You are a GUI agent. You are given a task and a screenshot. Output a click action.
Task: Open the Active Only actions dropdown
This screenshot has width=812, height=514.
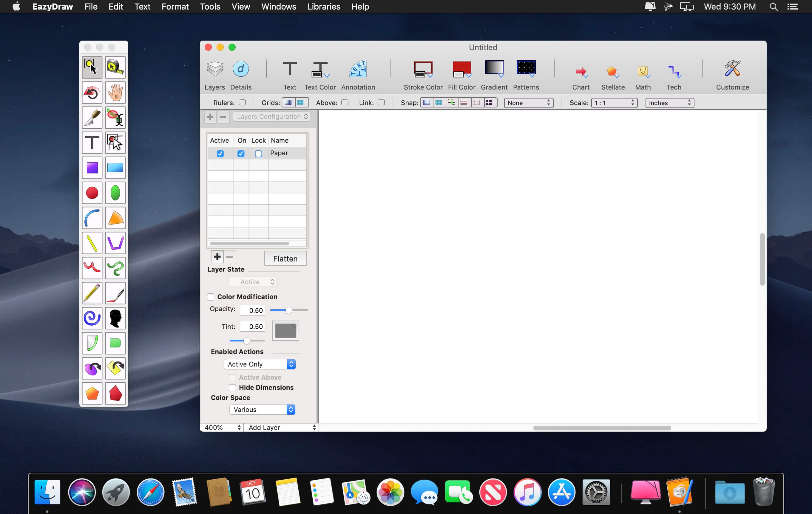[x=259, y=364]
